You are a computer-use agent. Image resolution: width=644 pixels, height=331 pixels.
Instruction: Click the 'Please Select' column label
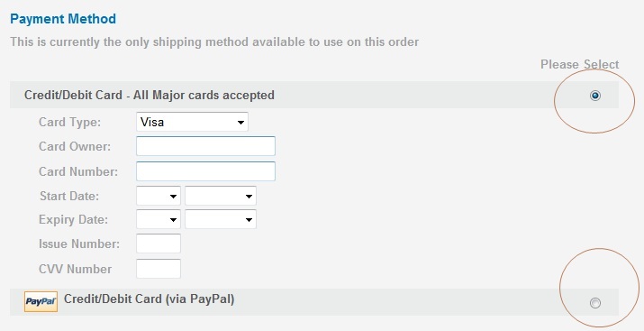click(x=579, y=65)
